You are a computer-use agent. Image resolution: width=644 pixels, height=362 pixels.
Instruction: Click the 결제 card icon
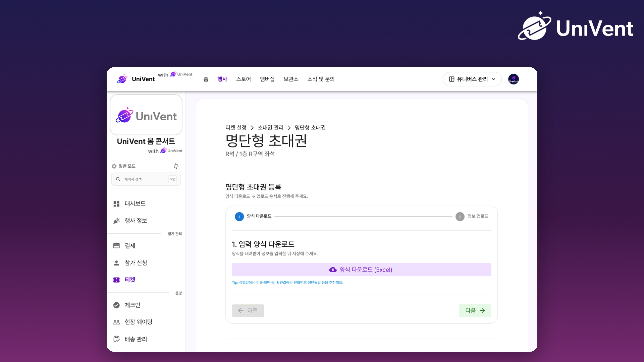(x=116, y=246)
